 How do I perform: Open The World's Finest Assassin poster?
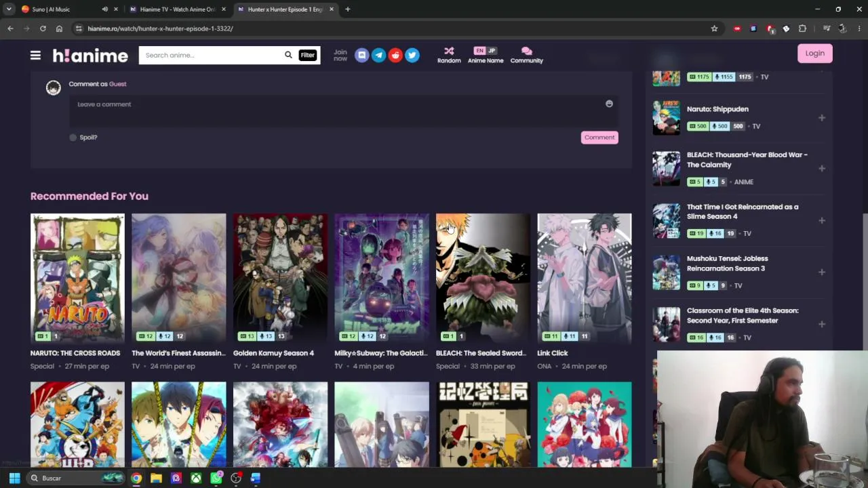pos(179,278)
